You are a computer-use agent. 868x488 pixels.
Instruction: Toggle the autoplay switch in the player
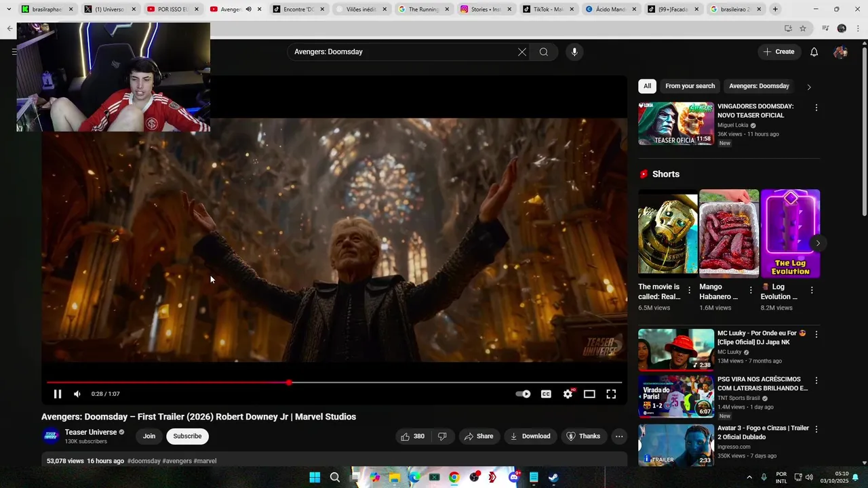523,394
